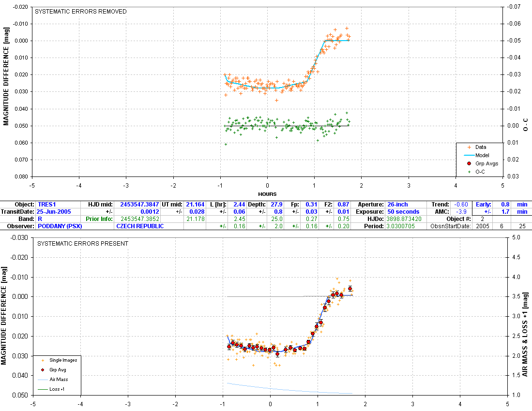Viewport: 532px width, 411px height.
Task: Click the 'Aperture:' label cell
Action: pos(371,205)
